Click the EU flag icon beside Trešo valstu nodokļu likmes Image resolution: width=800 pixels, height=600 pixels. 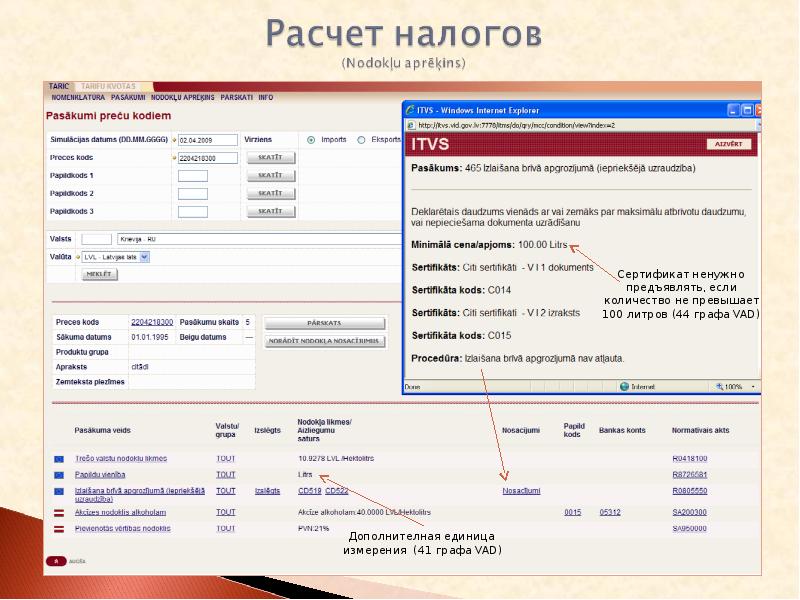[59, 458]
